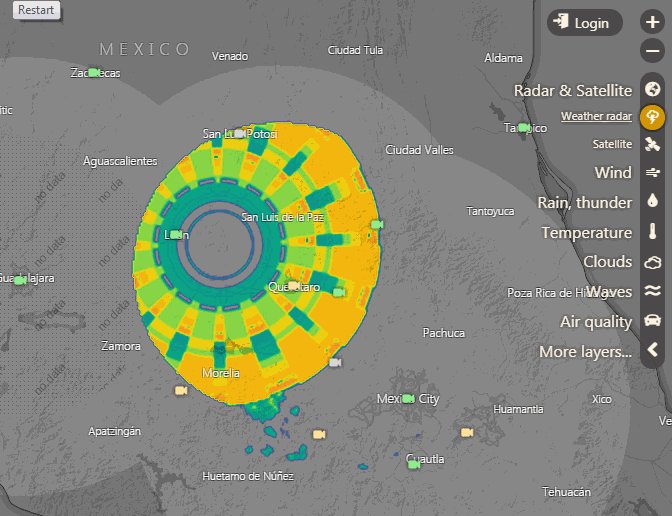Viewport: 672px width, 516px height.
Task: Click the Xico label
Action: point(602,399)
